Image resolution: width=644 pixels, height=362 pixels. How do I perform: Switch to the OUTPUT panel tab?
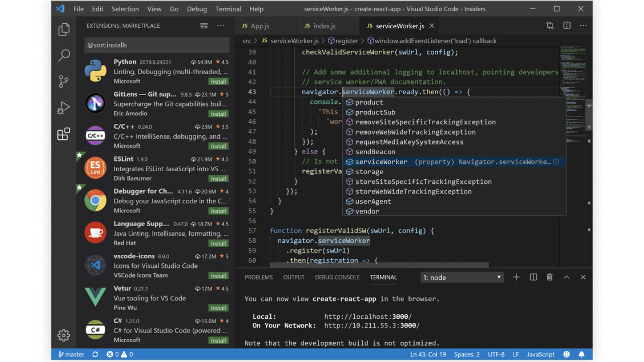[x=294, y=278]
